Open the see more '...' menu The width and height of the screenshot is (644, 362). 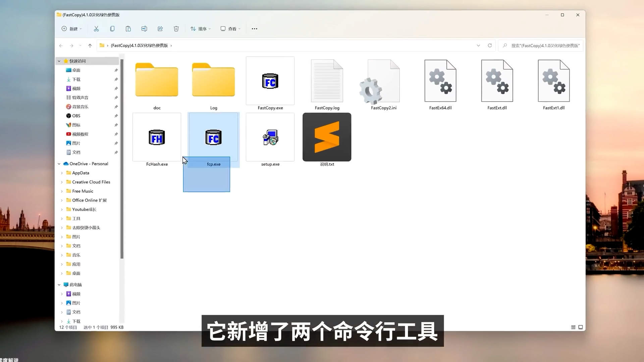click(x=254, y=29)
